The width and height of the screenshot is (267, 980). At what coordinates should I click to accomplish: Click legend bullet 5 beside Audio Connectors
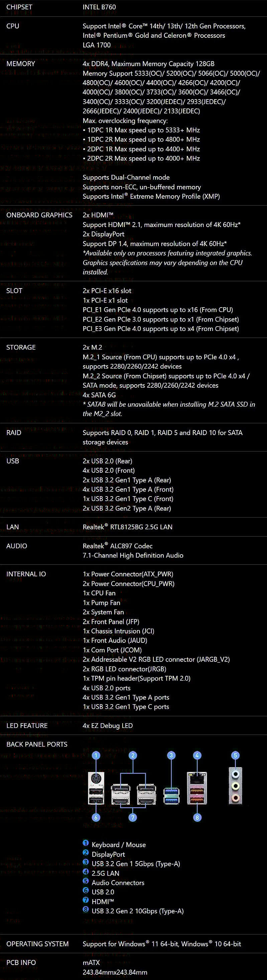(x=86, y=881)
